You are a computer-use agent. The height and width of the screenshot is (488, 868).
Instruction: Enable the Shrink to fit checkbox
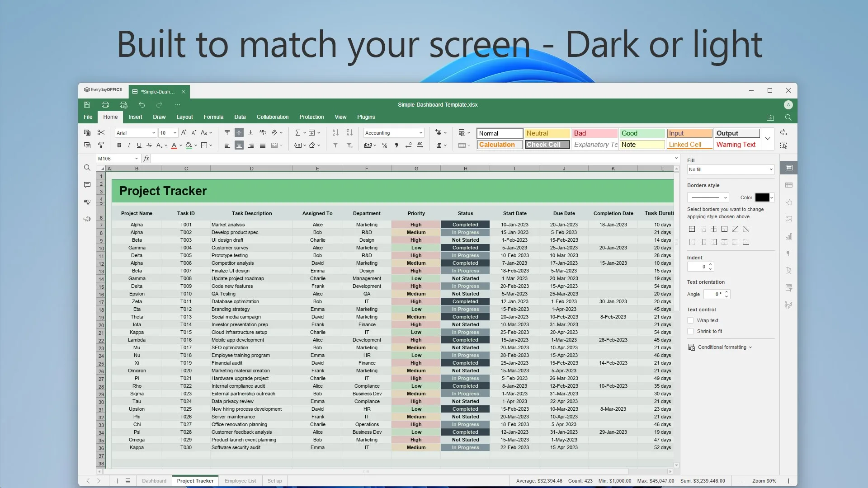[690, 331]
